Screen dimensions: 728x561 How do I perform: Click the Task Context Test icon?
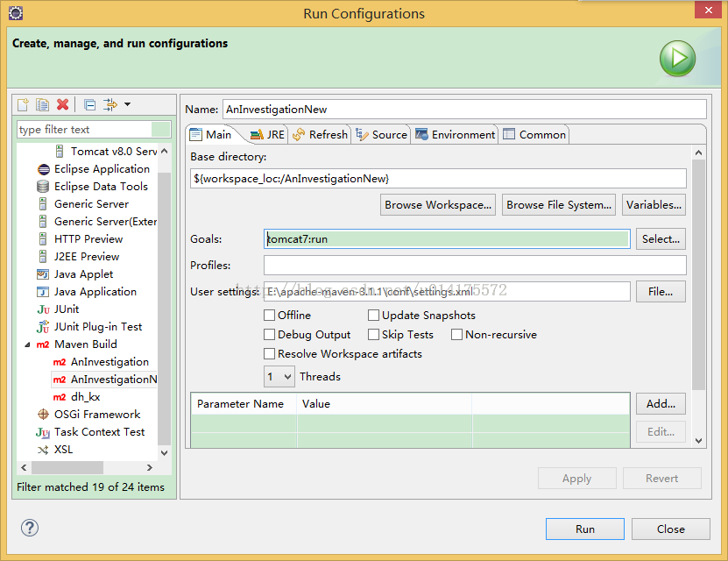tap(43, 432)
